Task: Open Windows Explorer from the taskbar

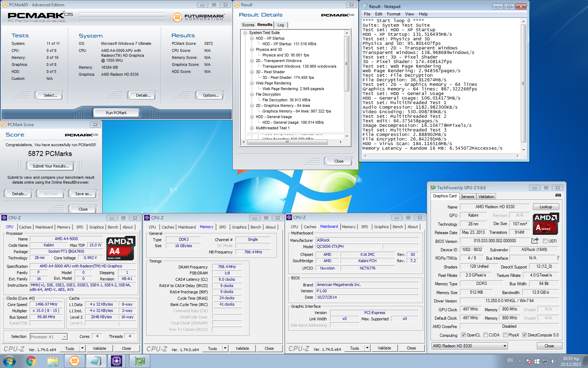Action: click(53, 361)
